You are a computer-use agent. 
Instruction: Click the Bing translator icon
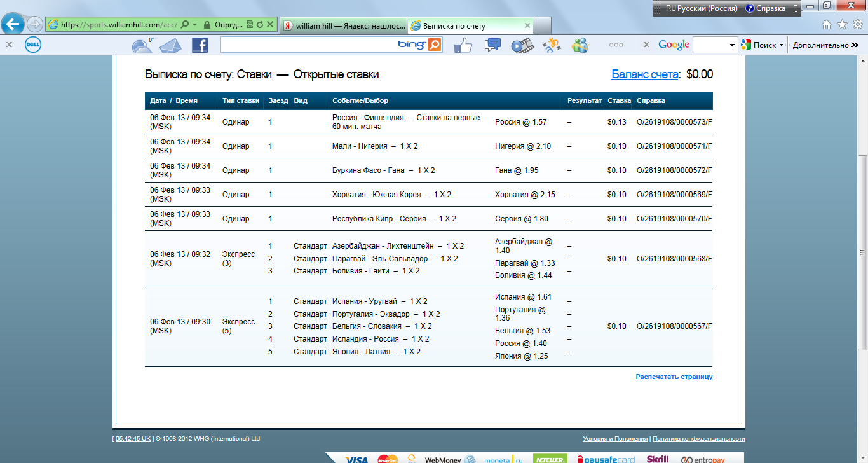tap(551, 45)
